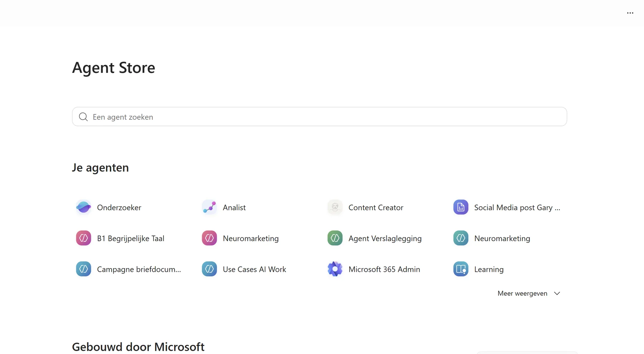Select the Social Media post Gary icon

tap(461, 207)
